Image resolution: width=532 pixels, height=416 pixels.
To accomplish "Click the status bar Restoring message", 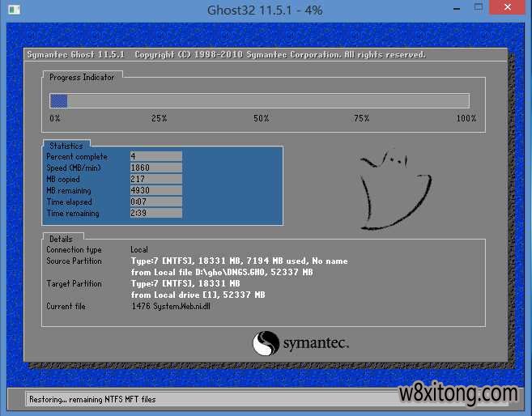I will (92, 399).
